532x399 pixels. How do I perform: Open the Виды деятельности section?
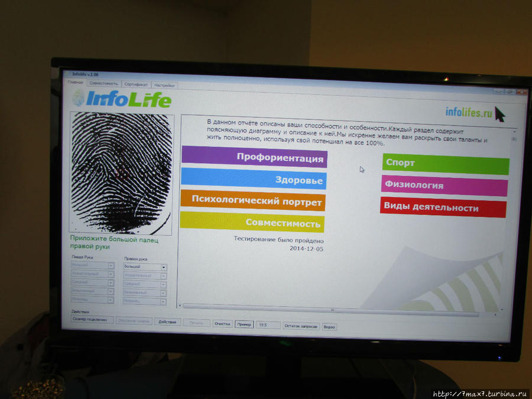click(443, 207)
